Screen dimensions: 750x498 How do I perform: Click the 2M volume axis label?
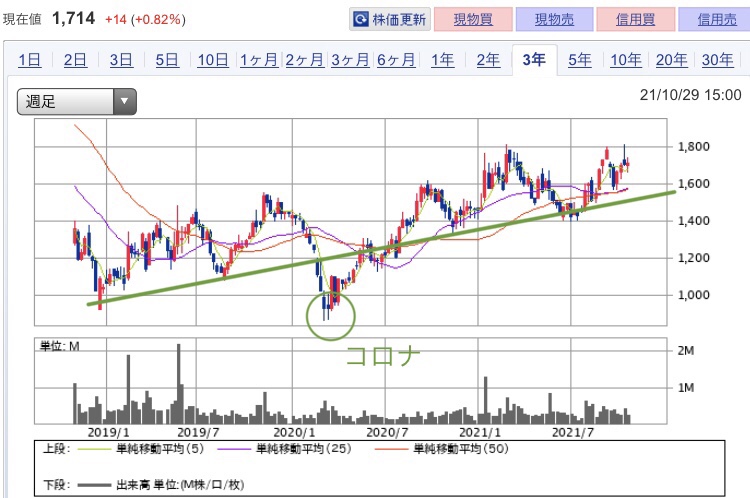point(685,351)
